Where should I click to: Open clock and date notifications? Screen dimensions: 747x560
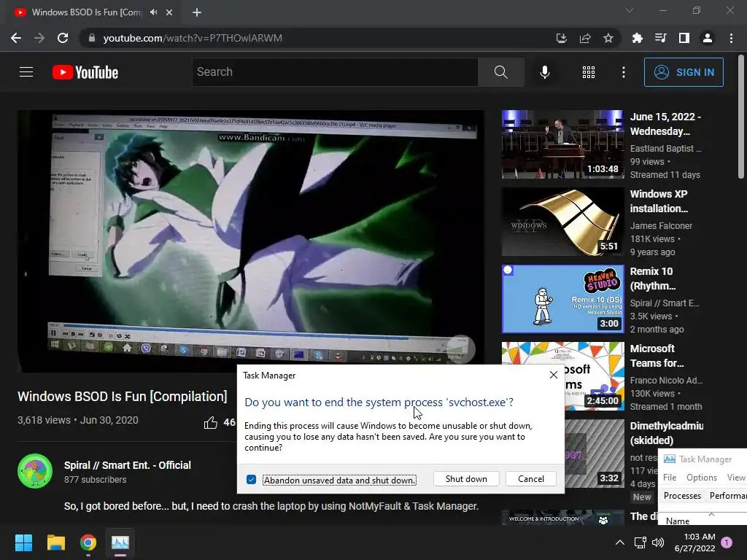tap(695, 542)
